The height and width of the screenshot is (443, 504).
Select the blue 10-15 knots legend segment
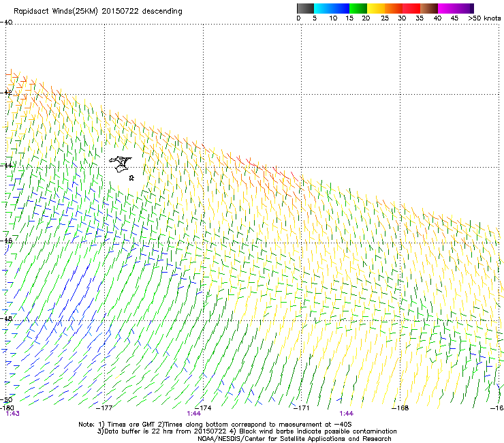[x=341, y=8]
